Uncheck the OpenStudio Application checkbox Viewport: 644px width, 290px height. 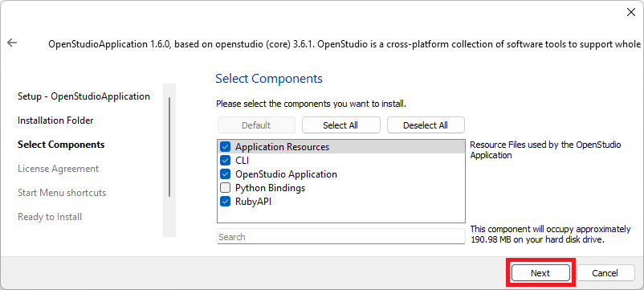[225, 174]
